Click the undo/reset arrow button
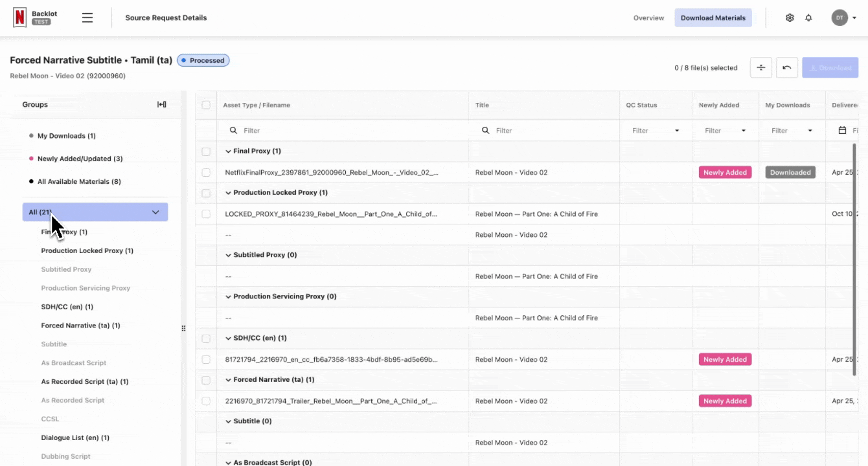This screenshot has height=466, width=868. click(x=787, y=67)
